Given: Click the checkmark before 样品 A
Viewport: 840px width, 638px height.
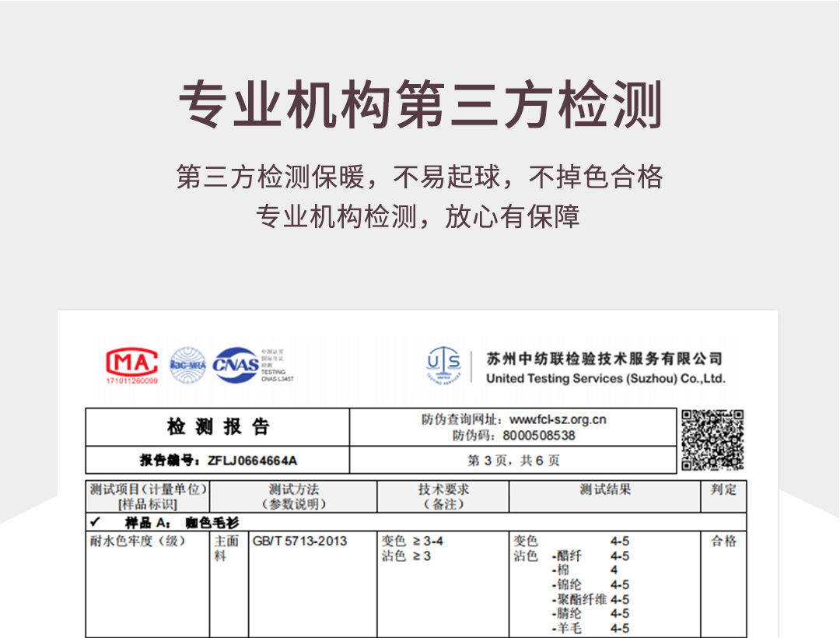Looking at the screenshot, I should coord(96,522).
